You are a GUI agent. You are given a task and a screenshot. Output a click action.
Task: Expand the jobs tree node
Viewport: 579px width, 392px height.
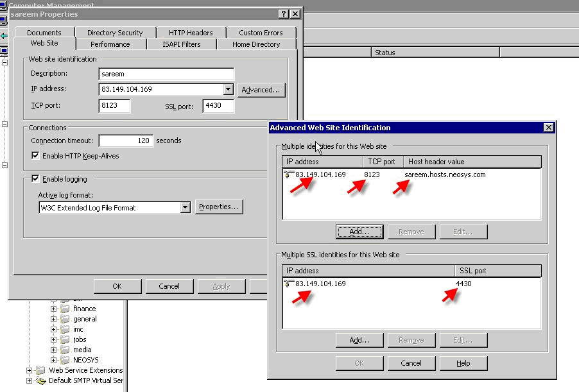pos(54,339)
